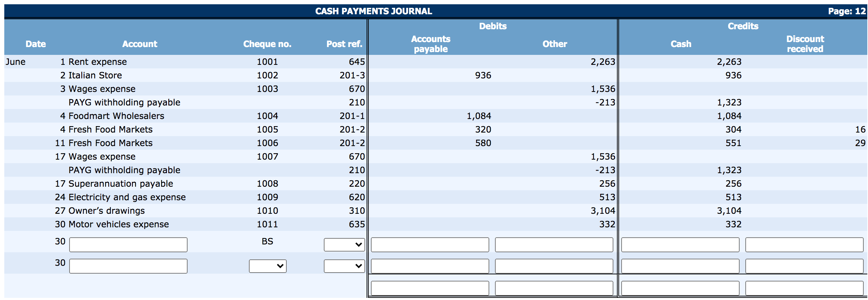This screenshot has height=300, width=868.
Task: Click the Other debits total field
Action: [554, 288]
